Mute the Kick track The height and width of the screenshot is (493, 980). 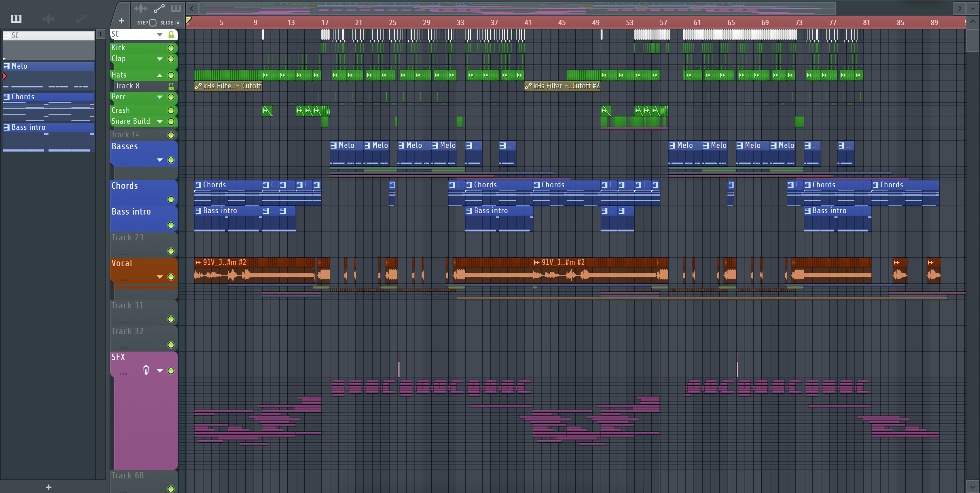(x=171, y=48)
